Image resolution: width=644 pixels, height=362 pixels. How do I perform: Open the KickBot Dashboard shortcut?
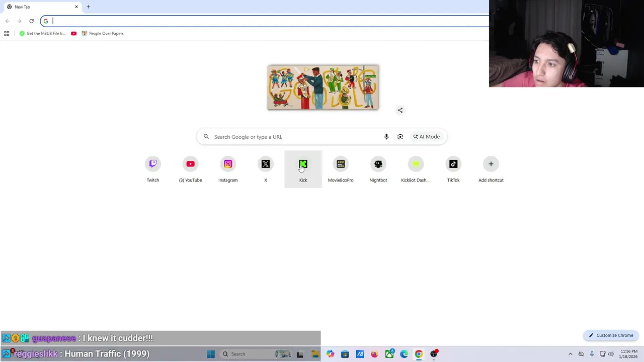pos(416,169)
